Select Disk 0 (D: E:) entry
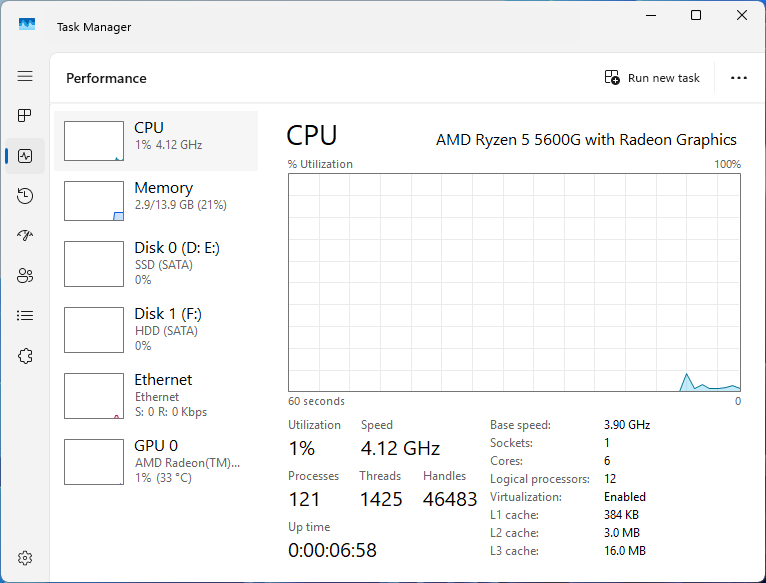766x583 pixels. pyautogui.click(x=156, y=264)
